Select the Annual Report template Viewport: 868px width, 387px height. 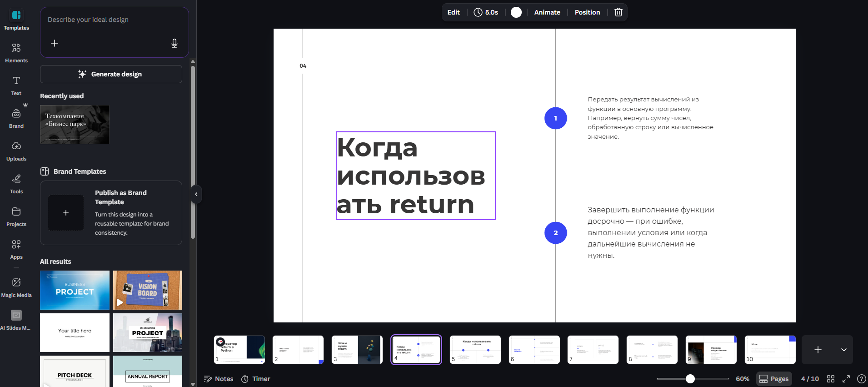[x=148, y=372]
